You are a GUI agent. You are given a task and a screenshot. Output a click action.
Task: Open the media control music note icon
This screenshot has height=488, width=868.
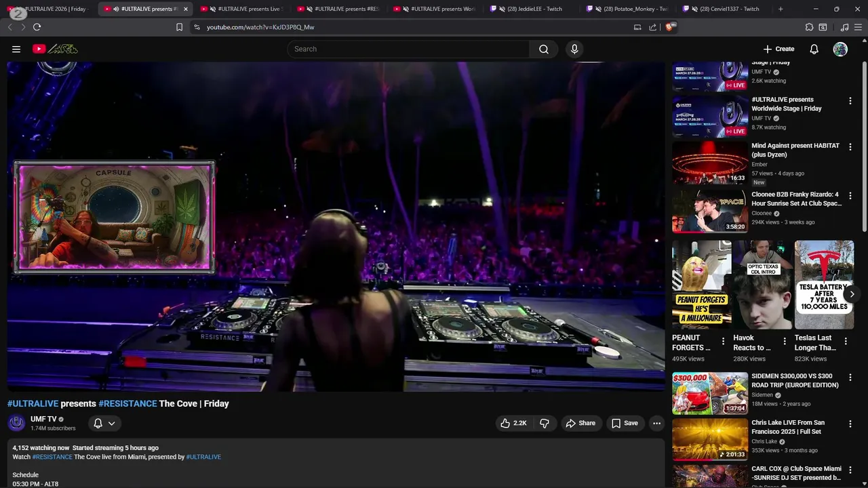coord(844,27)
